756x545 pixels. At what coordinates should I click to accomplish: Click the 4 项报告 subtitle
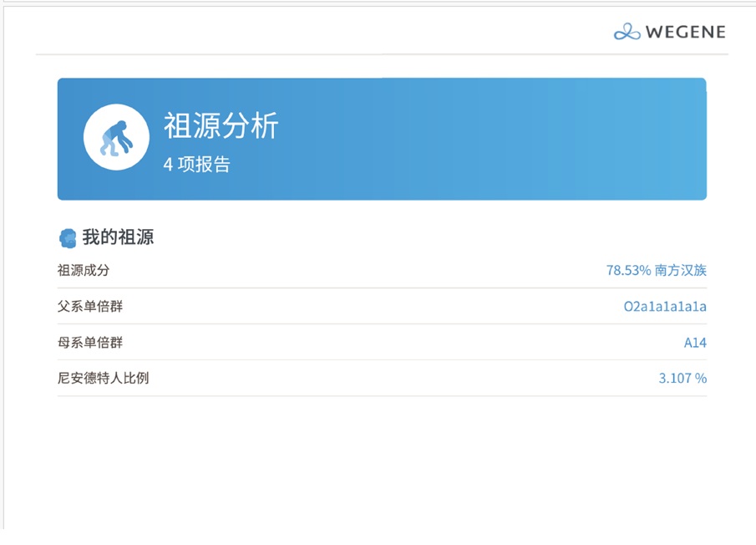(x=196, y=165)
